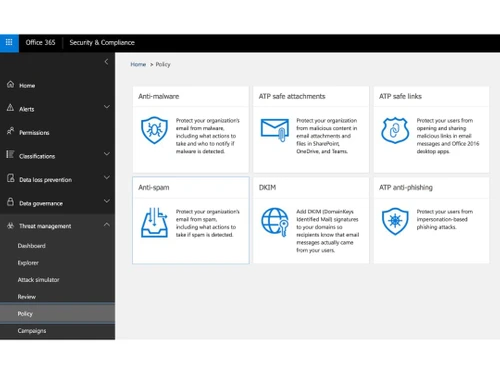
Task: Click the Alerts label in the sidebar
Action: point(27,109)
